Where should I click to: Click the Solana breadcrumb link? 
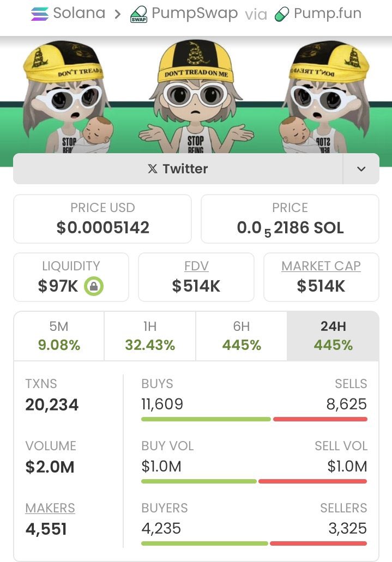[79, 13]
